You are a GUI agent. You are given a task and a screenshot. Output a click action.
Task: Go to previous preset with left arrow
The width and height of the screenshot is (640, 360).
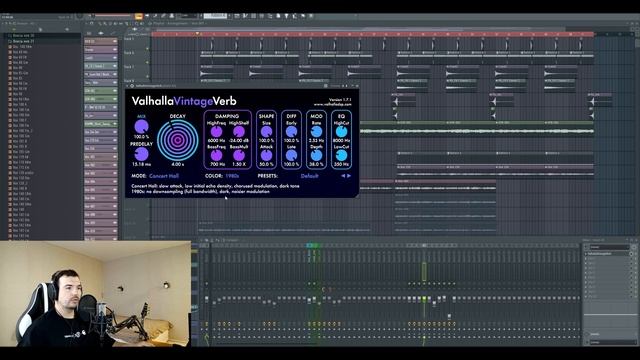tap(343, 176)
